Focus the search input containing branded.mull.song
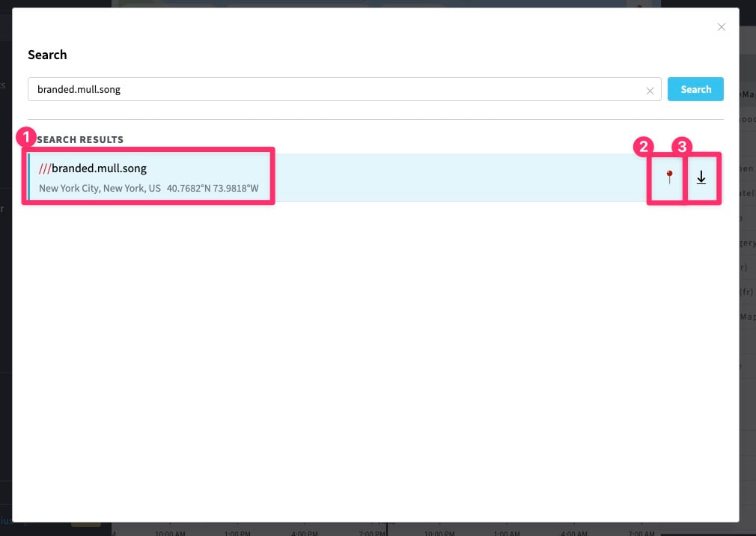The height and width of the screenshot is (536, 756). (344, 89)
